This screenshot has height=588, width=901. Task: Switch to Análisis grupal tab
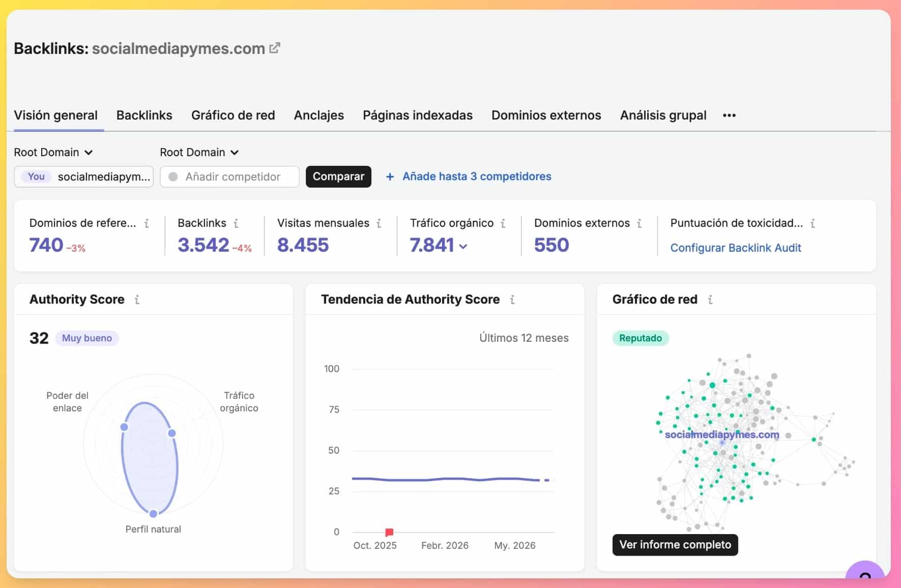tap(663, 115)
